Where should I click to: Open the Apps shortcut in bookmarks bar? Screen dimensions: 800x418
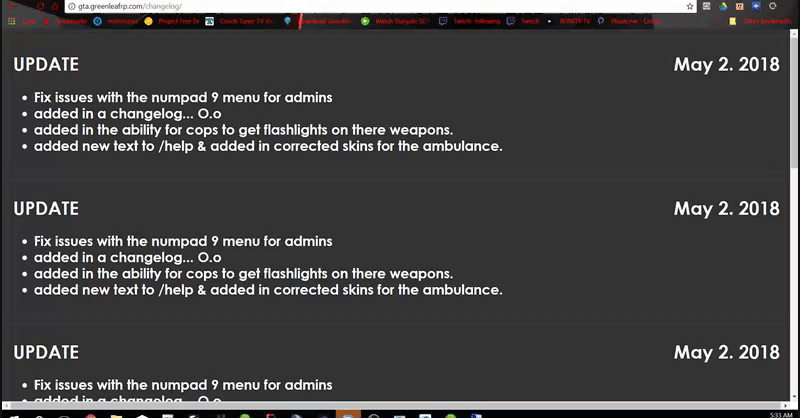tap(21, 21)
